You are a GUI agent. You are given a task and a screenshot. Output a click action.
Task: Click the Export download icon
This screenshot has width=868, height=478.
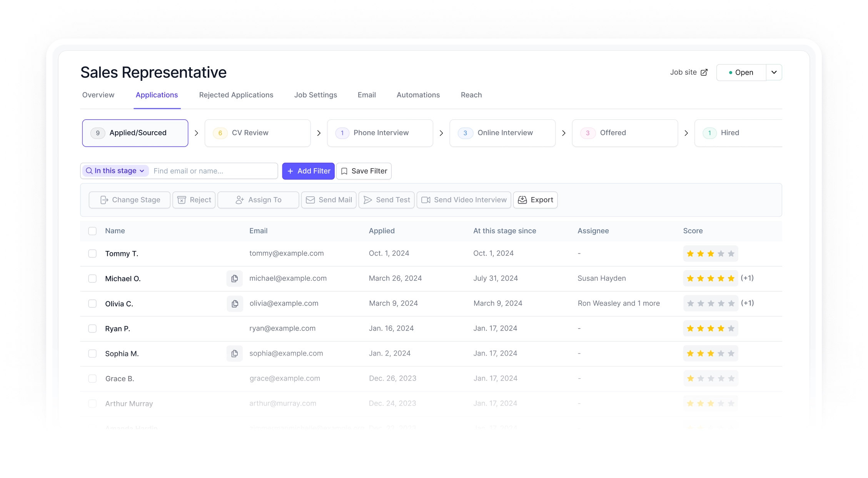(x=522, y=200)
